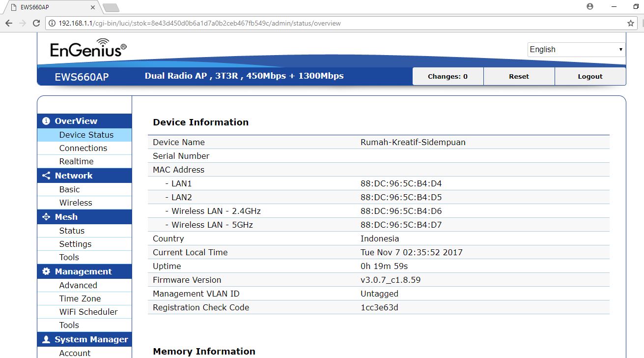Click the Logout button
This screenshot has width=644, height=358.
pos(590,76)
